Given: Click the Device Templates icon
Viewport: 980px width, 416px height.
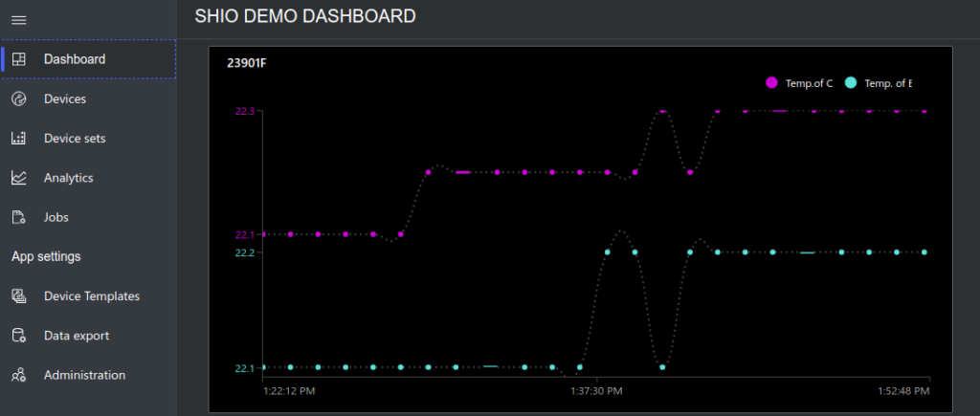Looking at the screenshot, I should (19, 296).
